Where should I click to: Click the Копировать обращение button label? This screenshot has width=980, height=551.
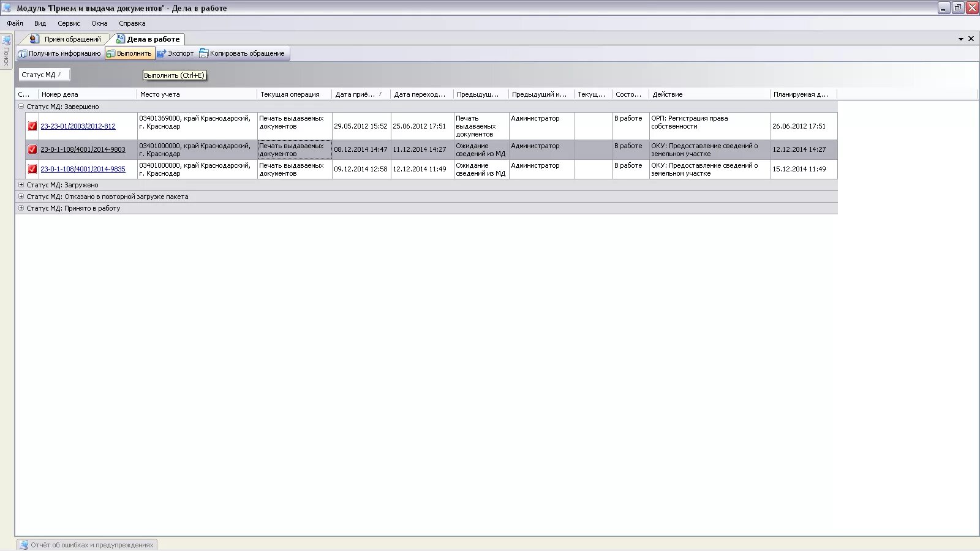coord(247,54)
